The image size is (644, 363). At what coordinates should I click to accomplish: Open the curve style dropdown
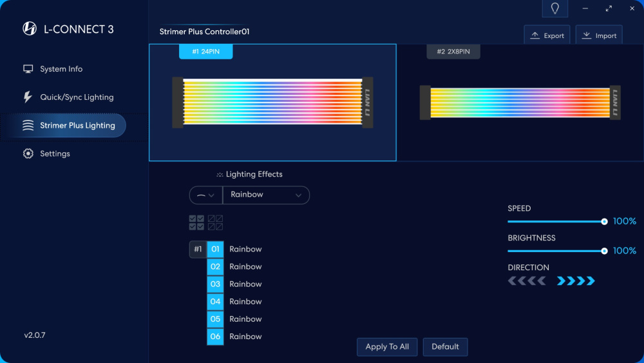point(206,195)
